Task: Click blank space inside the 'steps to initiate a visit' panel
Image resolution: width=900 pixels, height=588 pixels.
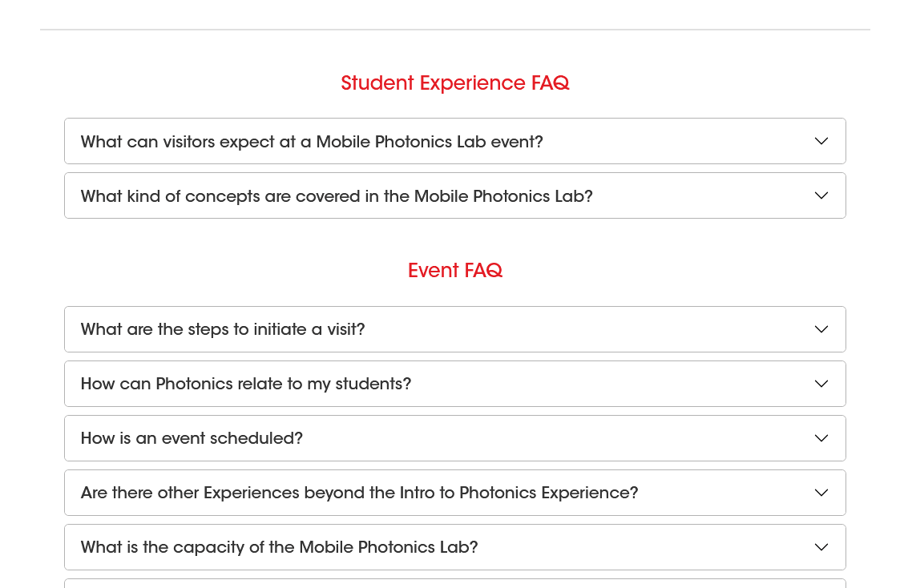Action: click(x=586, y=329)
